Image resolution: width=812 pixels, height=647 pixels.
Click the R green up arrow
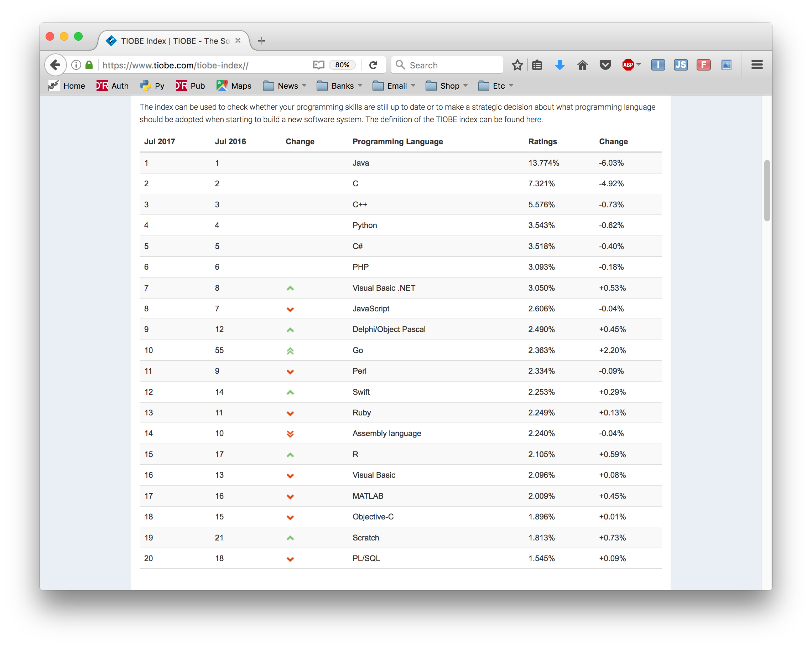pyautogui.click(x=290, y=455)
